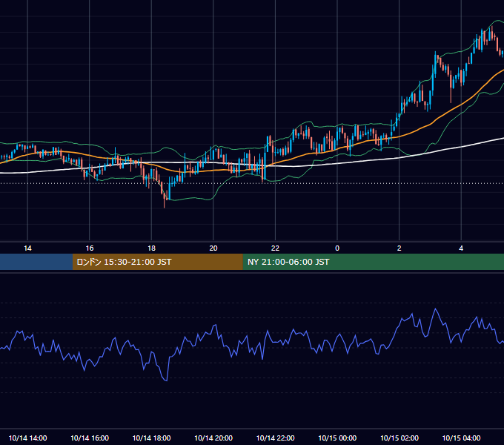Click the 4 hour axis label
This screenshot has width=504, height=445.
coord(461,248)
